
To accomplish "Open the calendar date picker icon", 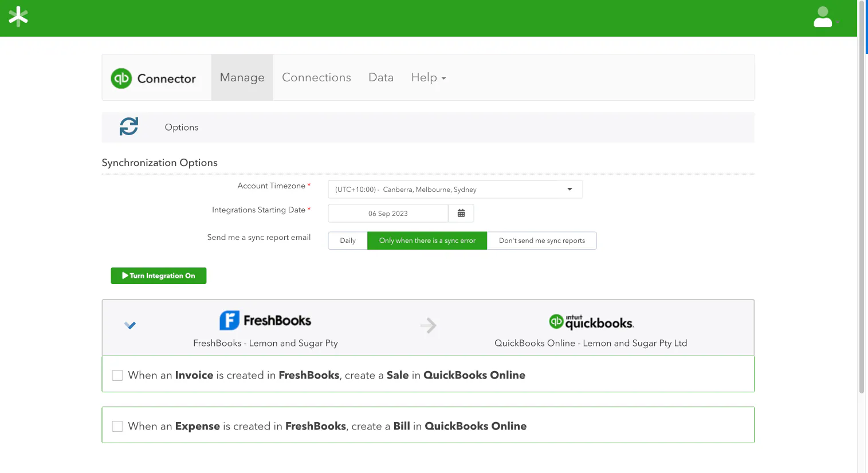I will tap(461, 213).
